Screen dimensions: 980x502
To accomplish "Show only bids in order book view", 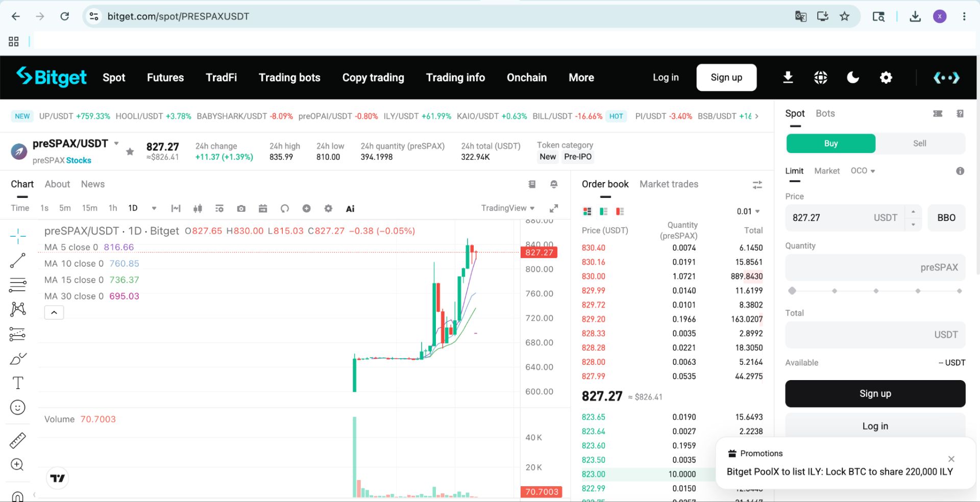I will pos(604,211).
